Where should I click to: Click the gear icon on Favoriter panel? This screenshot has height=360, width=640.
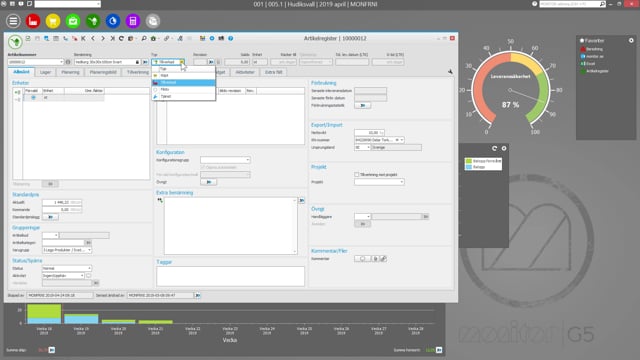(x=631, y=40)
